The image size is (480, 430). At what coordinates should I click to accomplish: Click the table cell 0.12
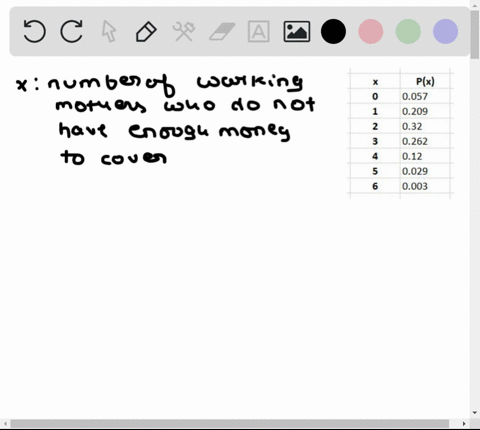coord(425,156)
